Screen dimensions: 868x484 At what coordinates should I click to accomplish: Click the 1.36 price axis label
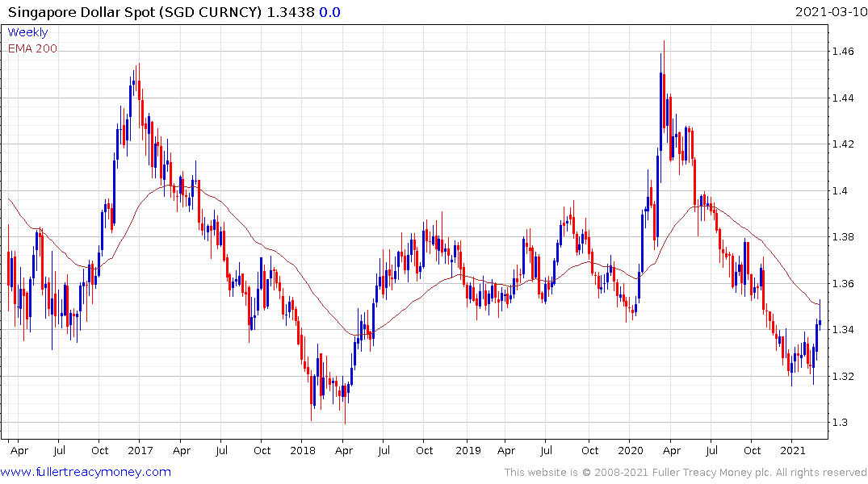(x=843, y=284)
